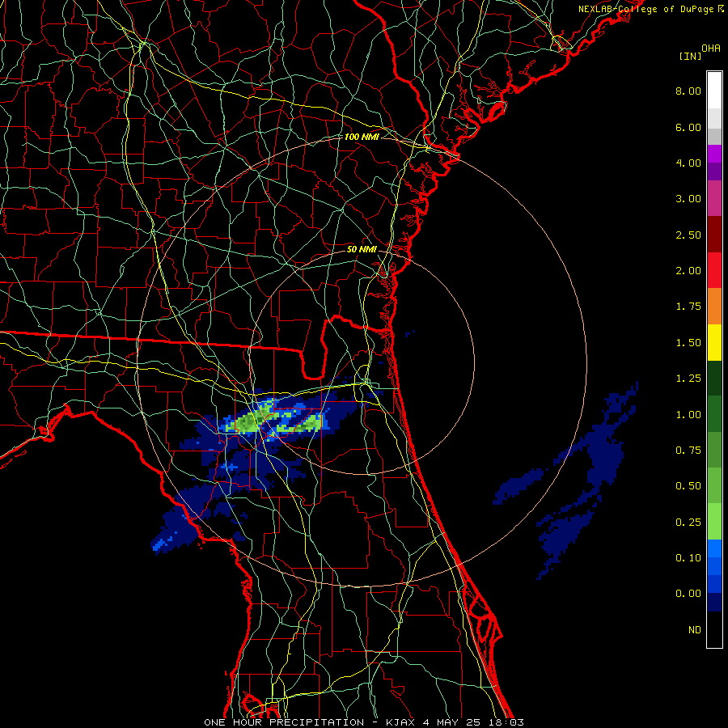728x728 pixels.
Task: Pick the dark red swatch beside 2.50
Action: 714,235
